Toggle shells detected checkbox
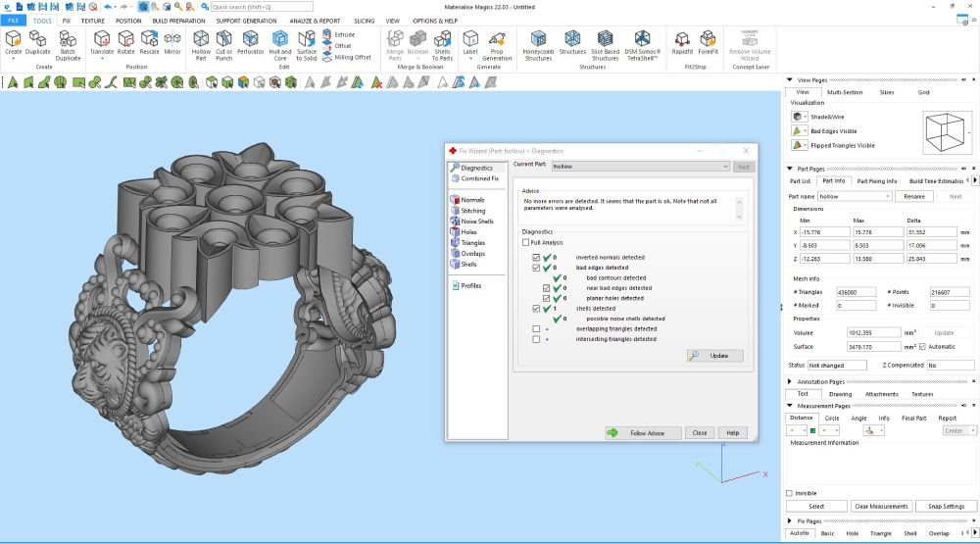The image size is (980, 544). pyautogui.click(x=536, y=308)
